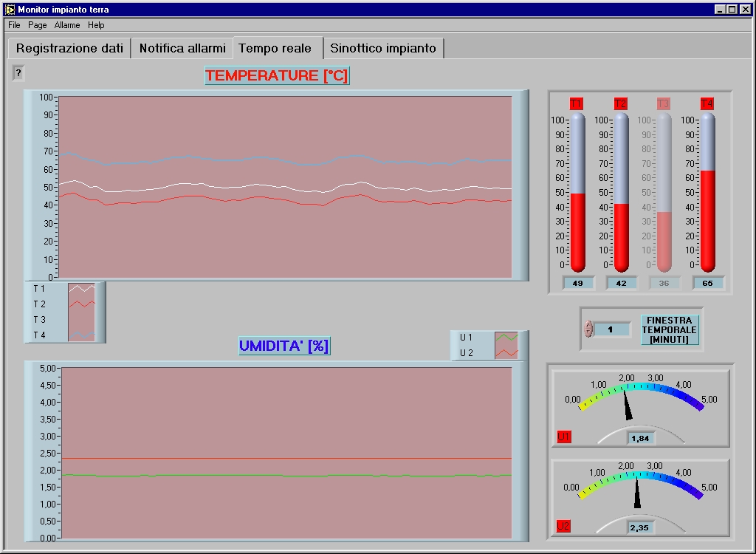756x554 pixels.
Task: Click the U1 value field showing 1,84
Action: [640, 439]
